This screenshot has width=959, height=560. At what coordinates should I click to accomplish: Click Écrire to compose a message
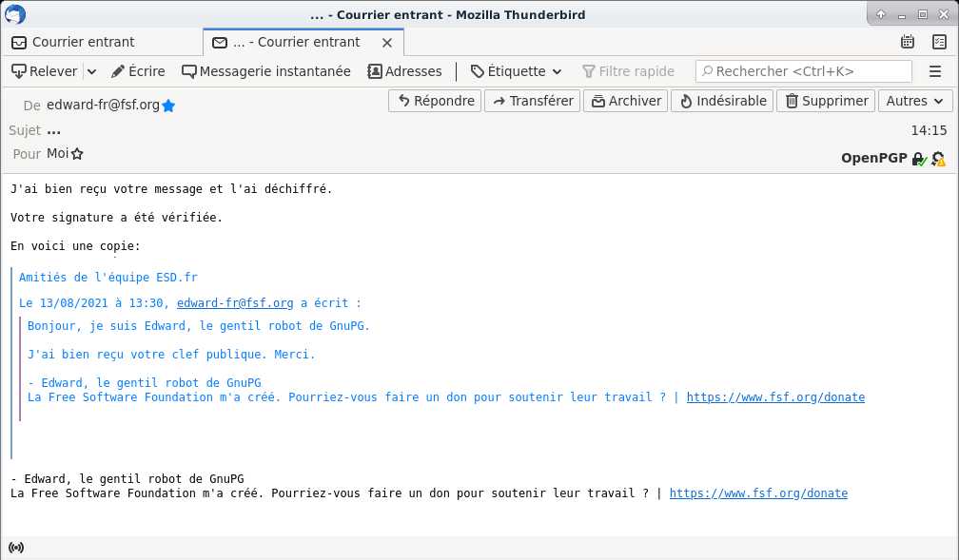pos(138,71)
